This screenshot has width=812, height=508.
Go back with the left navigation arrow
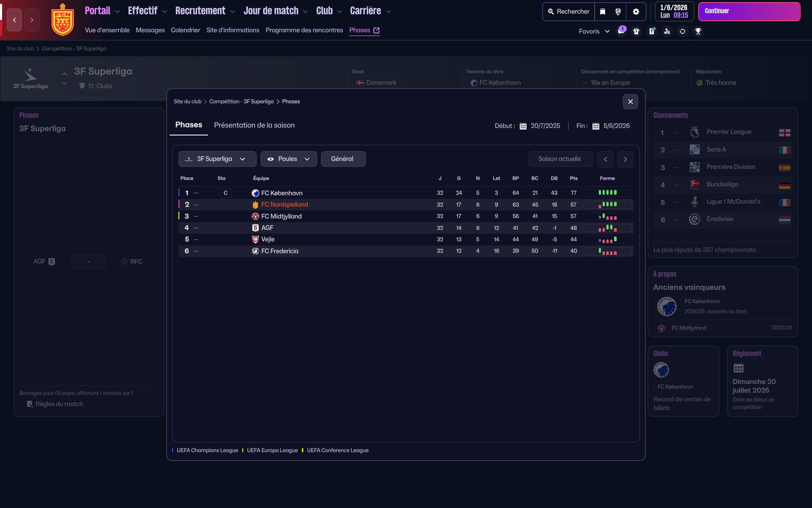point(14,20)
